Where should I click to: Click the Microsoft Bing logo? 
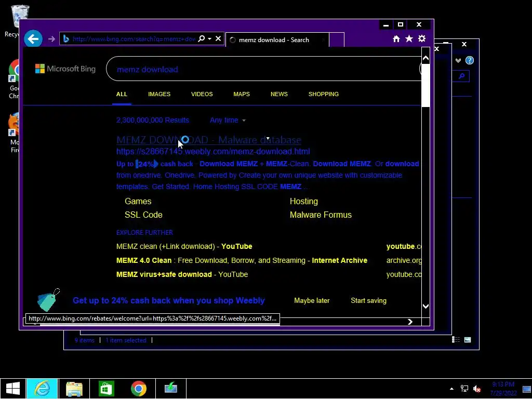click(x=65, y=69)
